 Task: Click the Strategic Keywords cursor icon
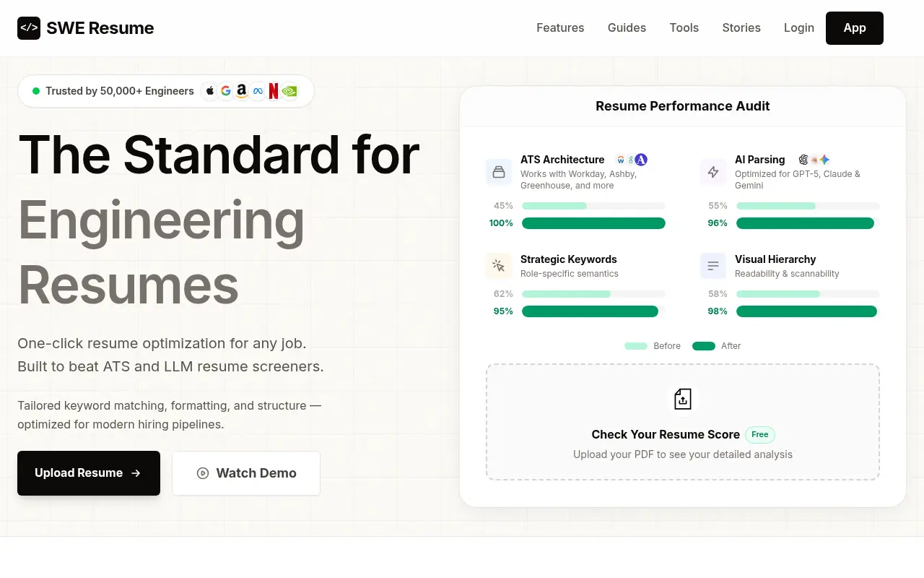(x=499, y=266)
